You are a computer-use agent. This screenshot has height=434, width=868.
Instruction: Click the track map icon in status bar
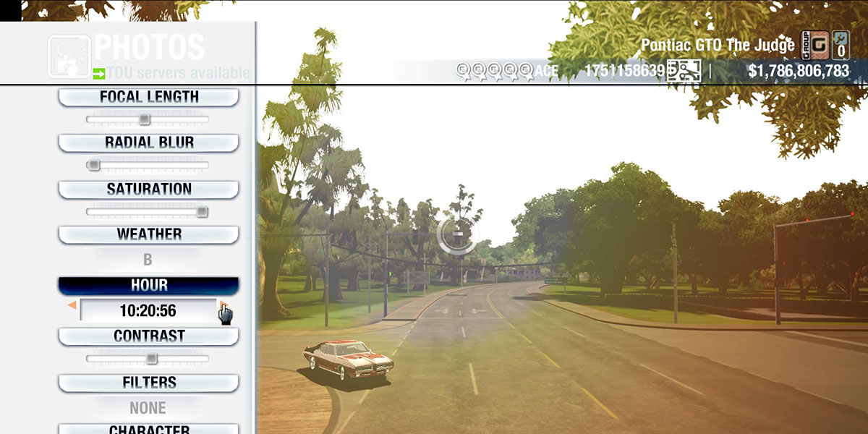click(684, 71)
